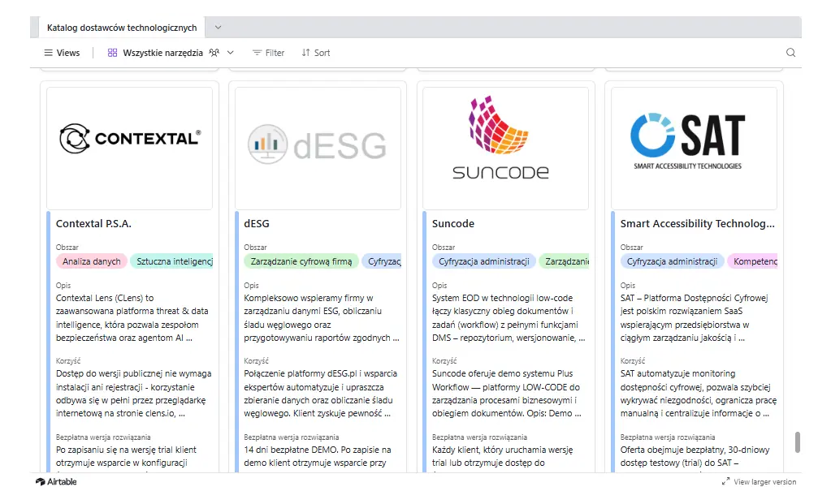Click Kompleksowo wspieramy firmy description text
The width and height of the screenshot is (818, 504).
coord(322,318)
